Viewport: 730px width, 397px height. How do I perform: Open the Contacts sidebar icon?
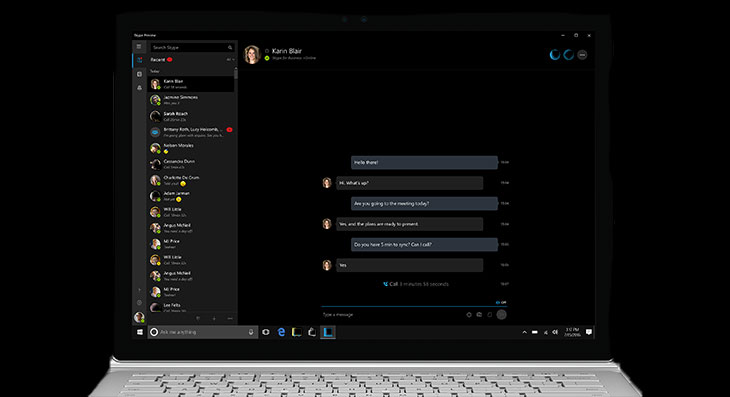[x=139, y=87]
